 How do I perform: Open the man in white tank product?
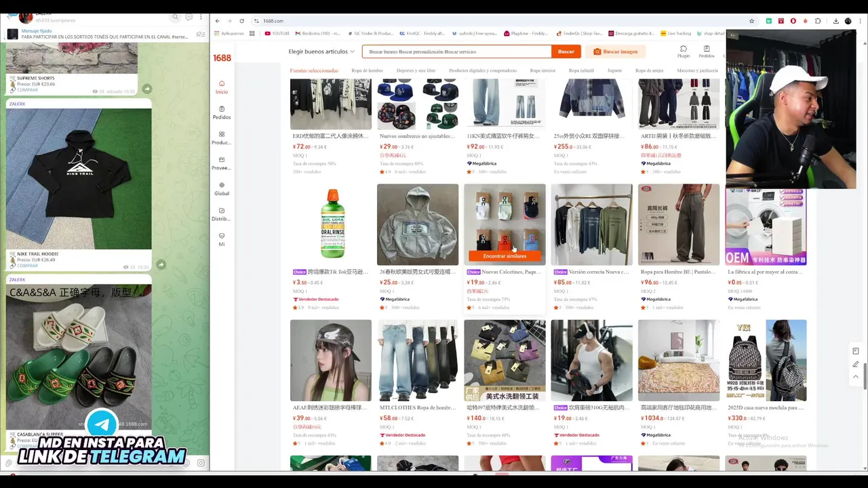point(591,361)
